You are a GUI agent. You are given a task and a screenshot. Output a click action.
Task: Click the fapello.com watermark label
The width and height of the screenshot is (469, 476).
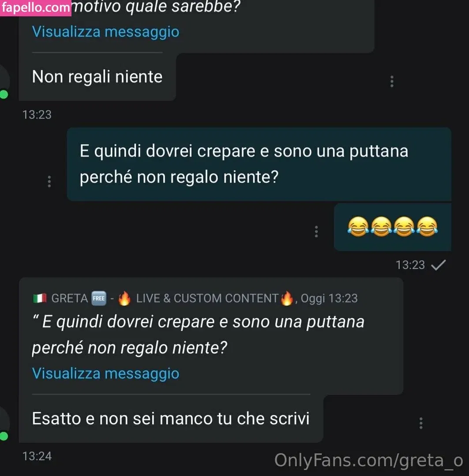36,7
